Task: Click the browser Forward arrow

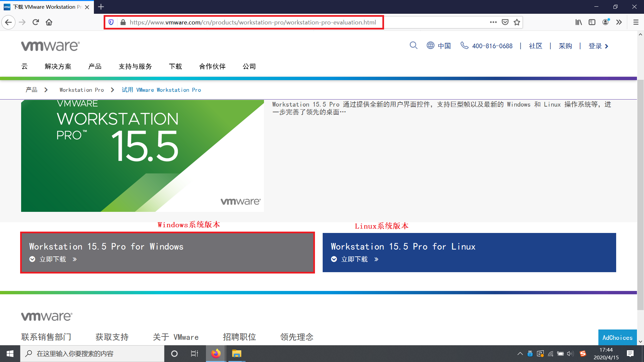Action: [22, 22]
